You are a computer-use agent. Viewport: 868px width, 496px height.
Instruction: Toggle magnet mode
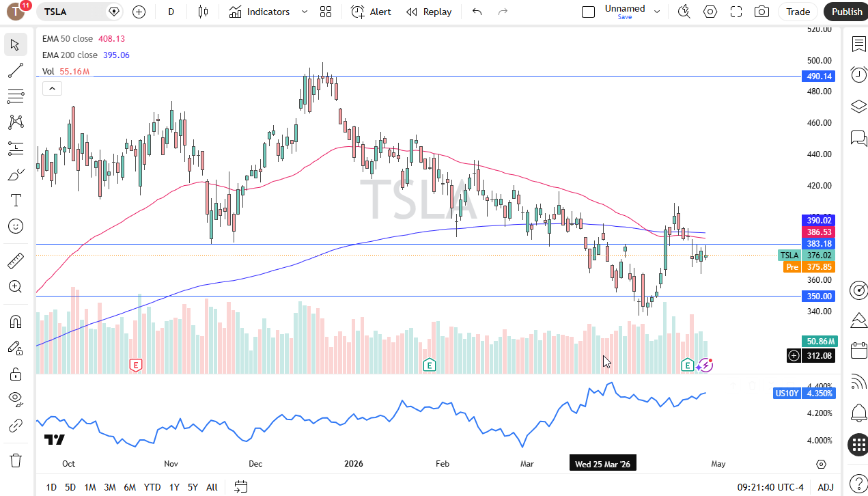point(16,322)
